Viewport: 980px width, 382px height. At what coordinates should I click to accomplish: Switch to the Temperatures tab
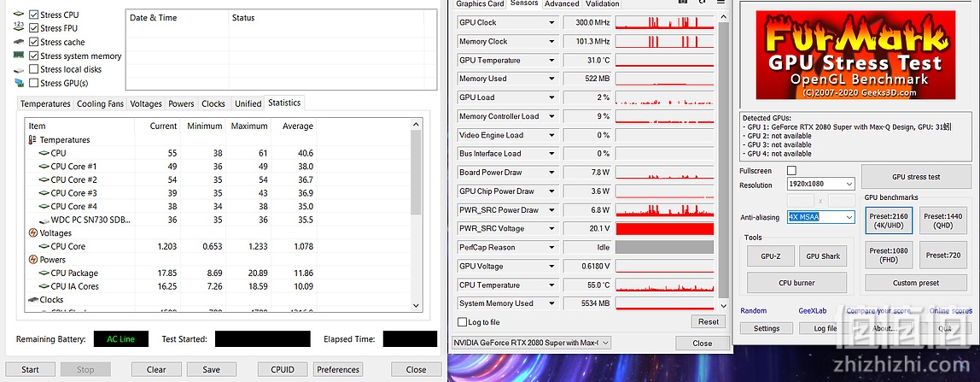tap(45, 103)
